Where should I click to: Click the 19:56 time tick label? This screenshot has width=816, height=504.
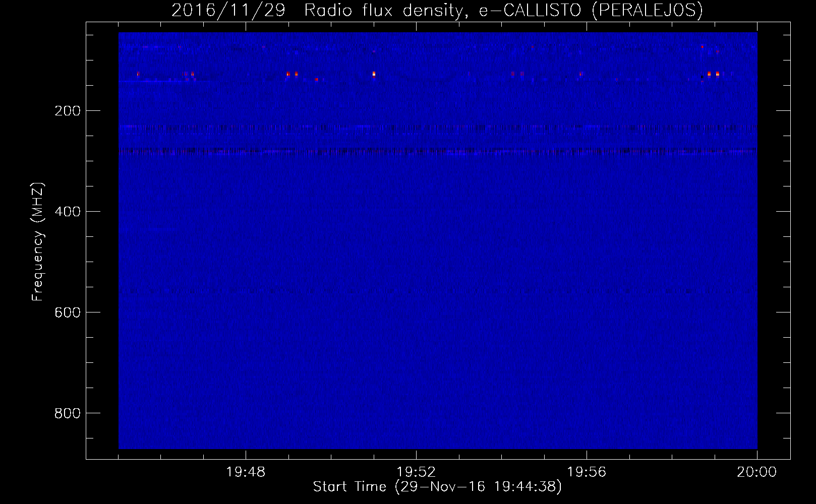[587, 472]
